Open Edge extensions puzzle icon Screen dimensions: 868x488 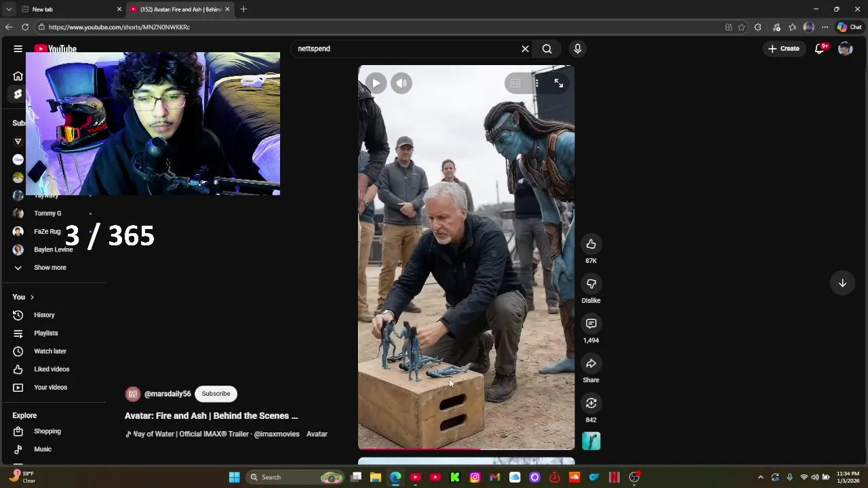coord(757,27)
